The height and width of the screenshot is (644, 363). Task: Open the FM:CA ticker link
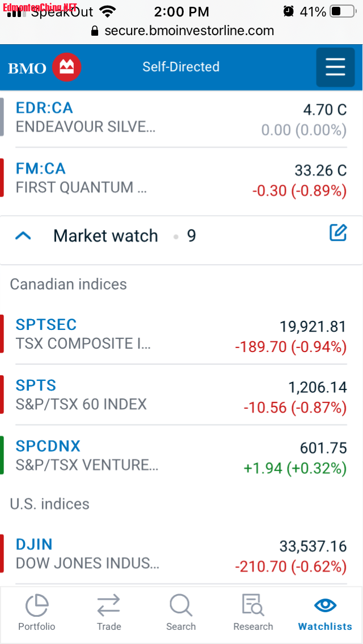point(41,168)
